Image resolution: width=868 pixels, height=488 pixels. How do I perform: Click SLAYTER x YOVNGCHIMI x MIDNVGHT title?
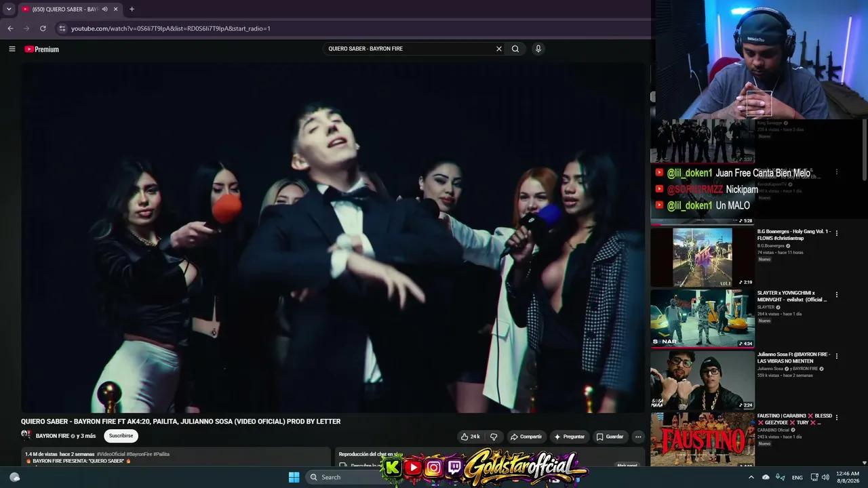click(x=792, y=296)
